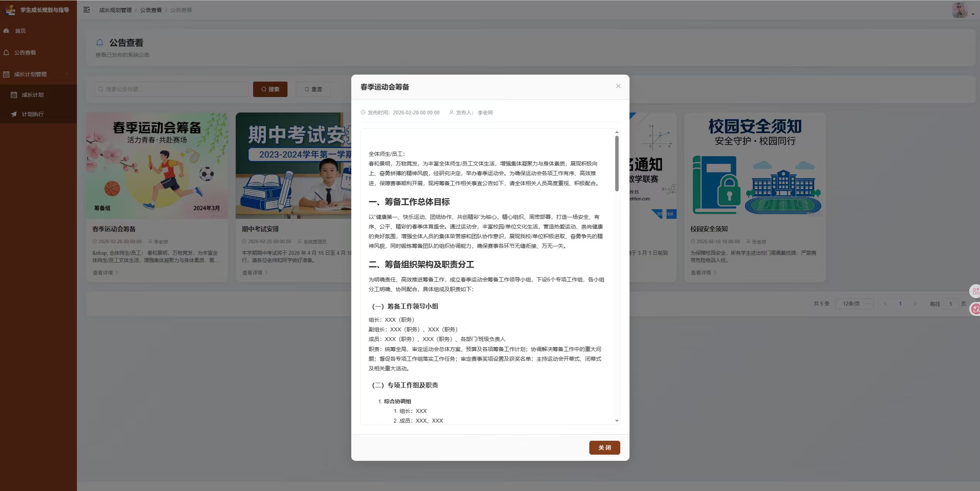Select page 1 in pagination
980x491 pixels.
pyautogui.click(x=900, y=303)
